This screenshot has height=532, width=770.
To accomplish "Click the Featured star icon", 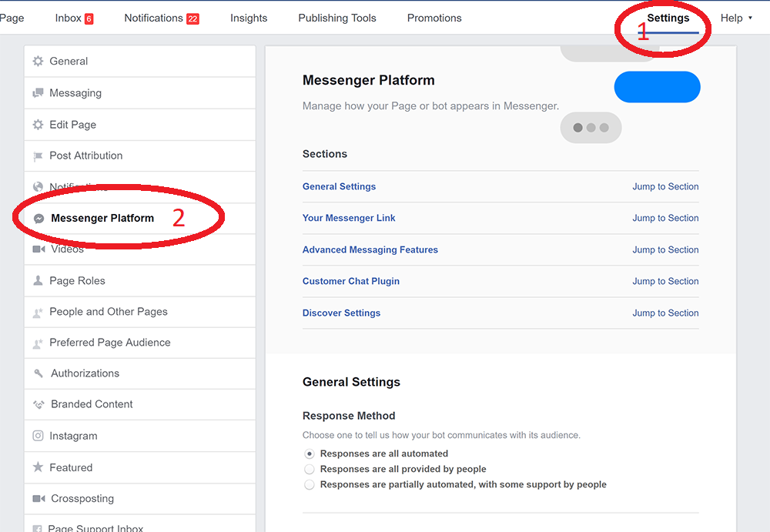I will (38, 467).
